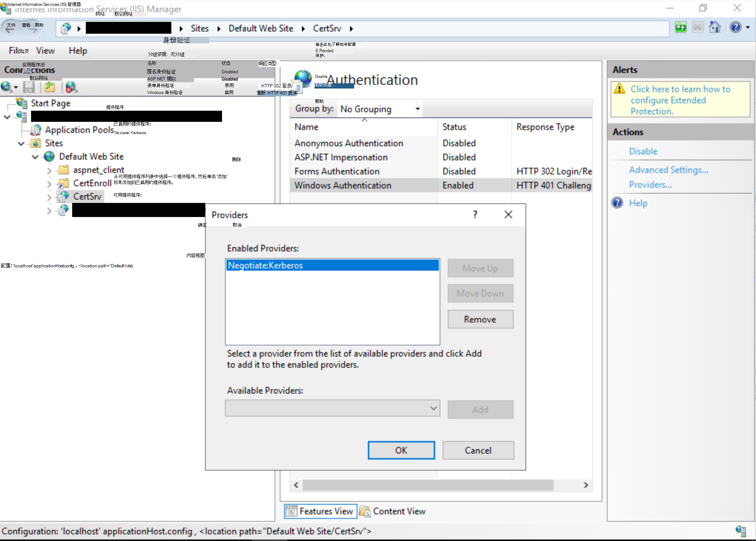Go to Home icon in address bar
The height and width of the screenshot is (541, 756).
715,27
